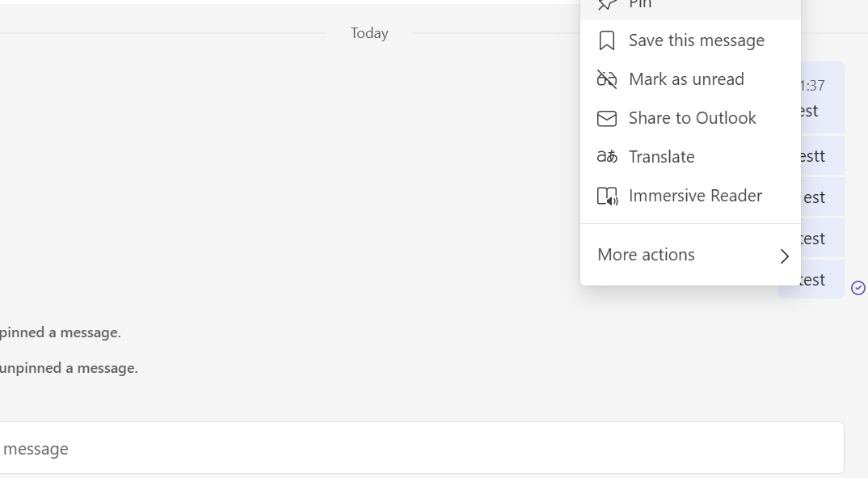Click inside the message compose field
The width and height of the screenshot is (868, 478).
click(x=323, y=448)
